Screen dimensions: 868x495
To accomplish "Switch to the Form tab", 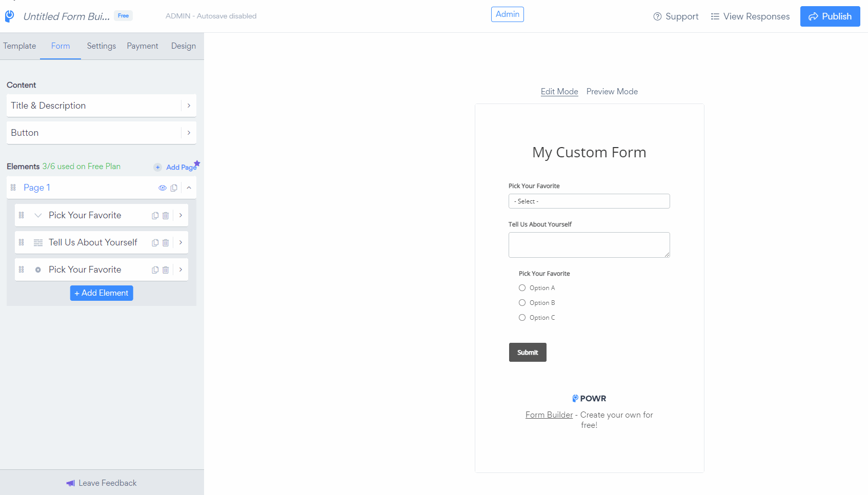I will click(60, 46).
